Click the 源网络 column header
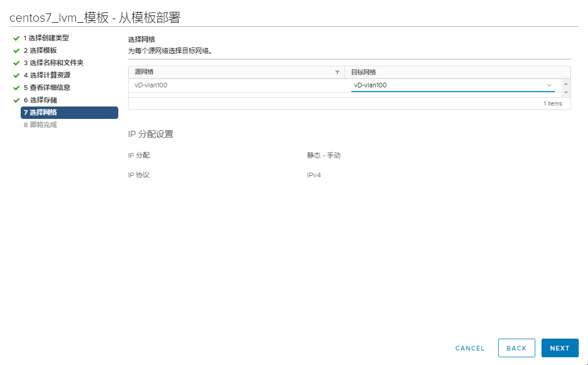The image size is (588, 365). [236, 72]
